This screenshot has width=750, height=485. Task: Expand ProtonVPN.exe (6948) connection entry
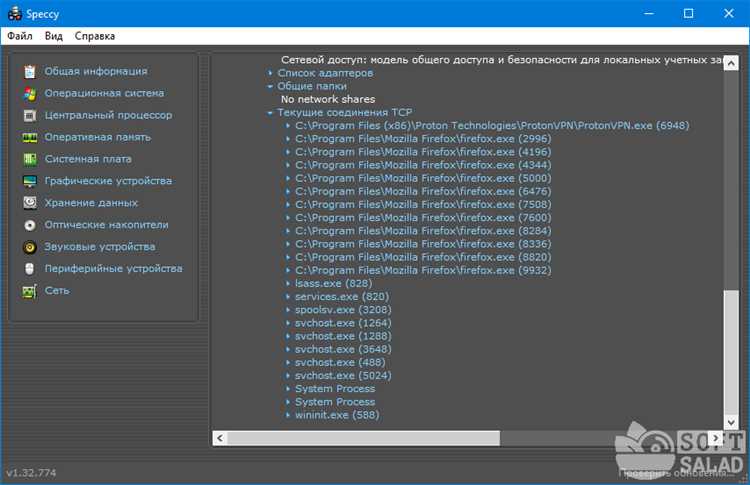coord(288,126)
